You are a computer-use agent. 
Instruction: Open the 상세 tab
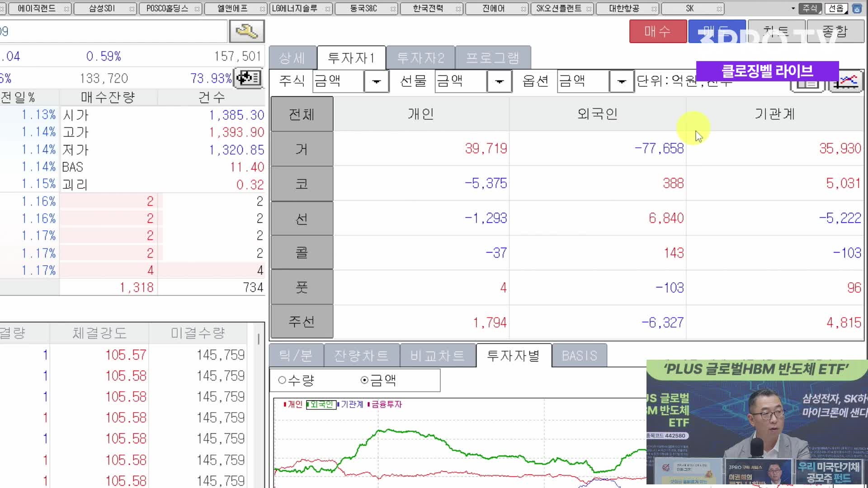coord(292,58)
